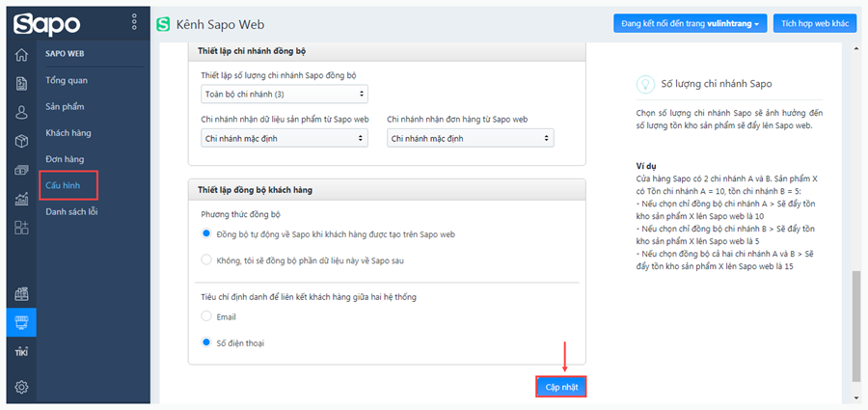
Task: Open the reports chart icon
Action: pyautogui.click(x=21, y=199)
